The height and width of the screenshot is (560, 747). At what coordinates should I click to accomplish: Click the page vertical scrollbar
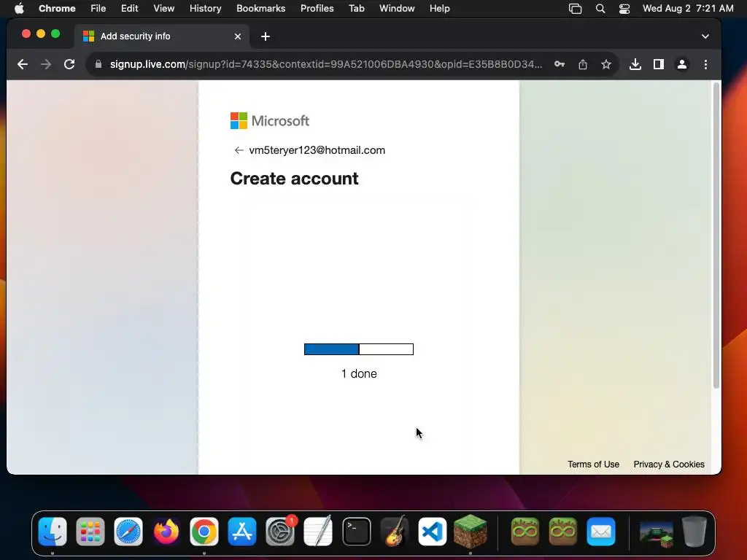tap(716, 236)
